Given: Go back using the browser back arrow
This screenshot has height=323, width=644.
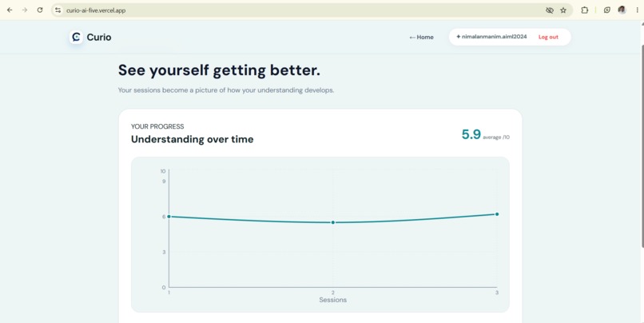Looking at the screenshot, I should pyautogui.click(x=10, y=10).
